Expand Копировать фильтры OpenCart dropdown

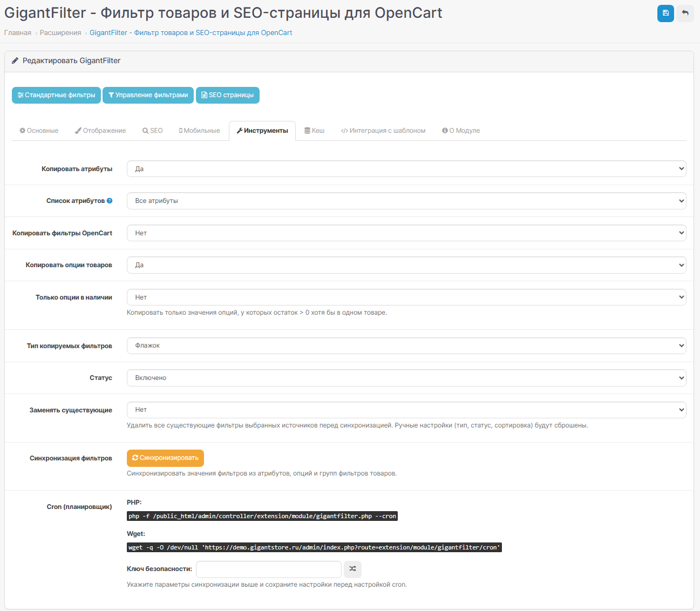tap(406, 233)
